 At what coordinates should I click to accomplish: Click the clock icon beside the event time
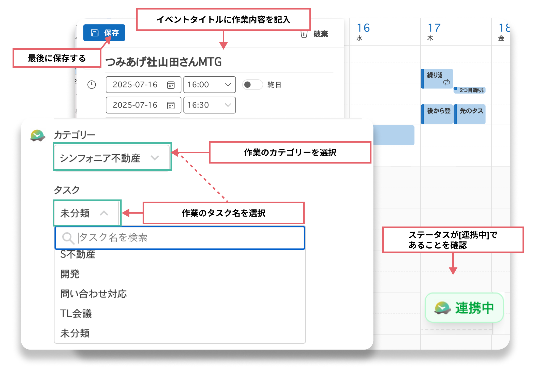pos(92,85)
